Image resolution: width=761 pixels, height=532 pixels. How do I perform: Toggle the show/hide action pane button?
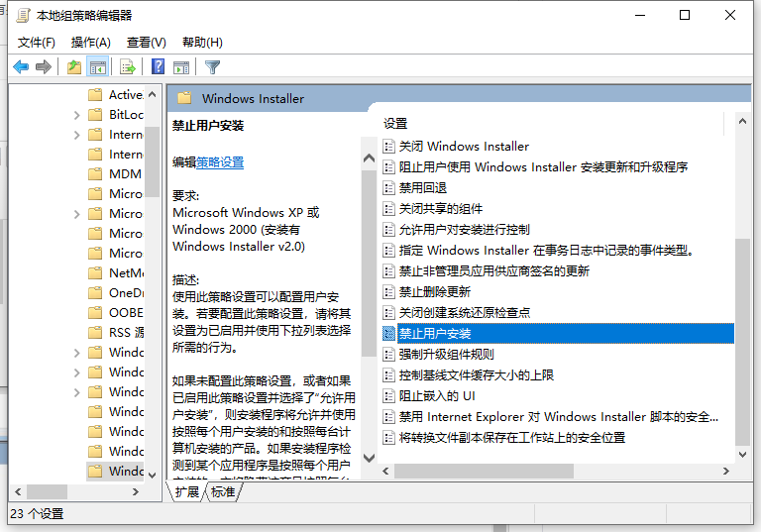pos(181,67)
